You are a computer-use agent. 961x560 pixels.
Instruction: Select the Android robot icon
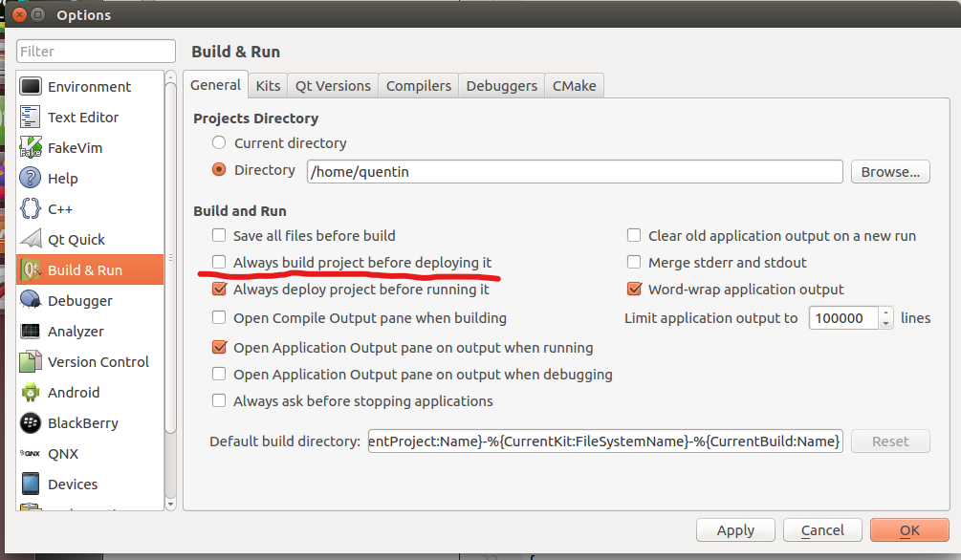[30, 392]
